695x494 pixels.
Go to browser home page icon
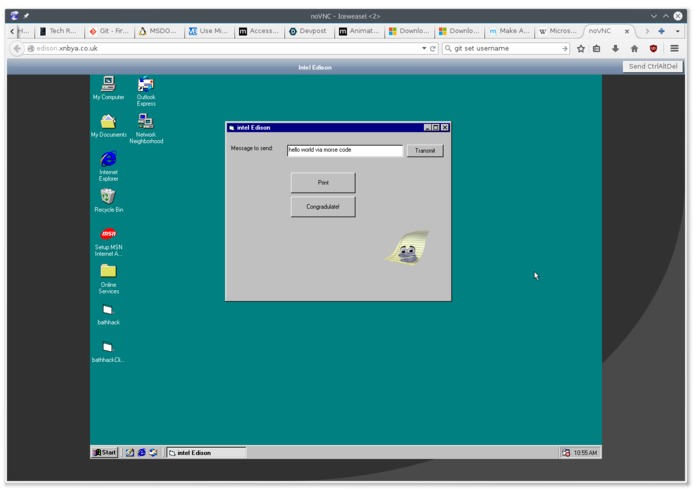click(x=634, y=49)
